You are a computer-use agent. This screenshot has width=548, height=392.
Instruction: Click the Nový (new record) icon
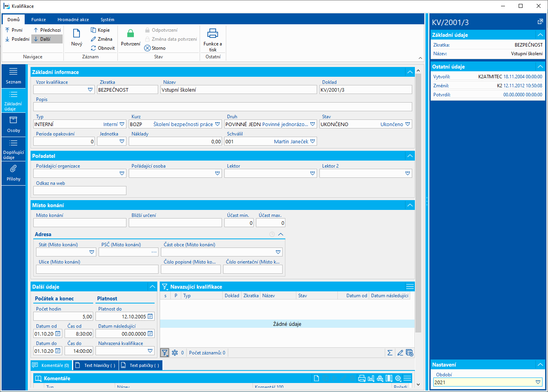[77, 34]
